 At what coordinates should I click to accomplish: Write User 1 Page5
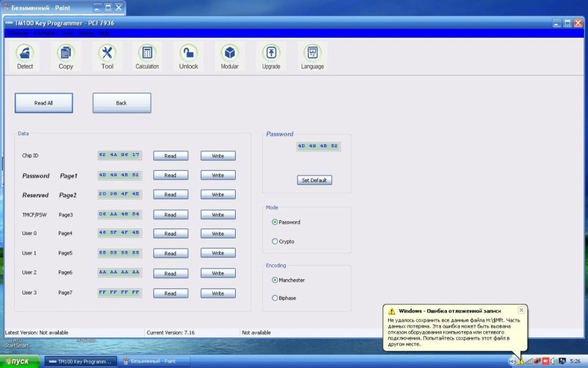218,253
